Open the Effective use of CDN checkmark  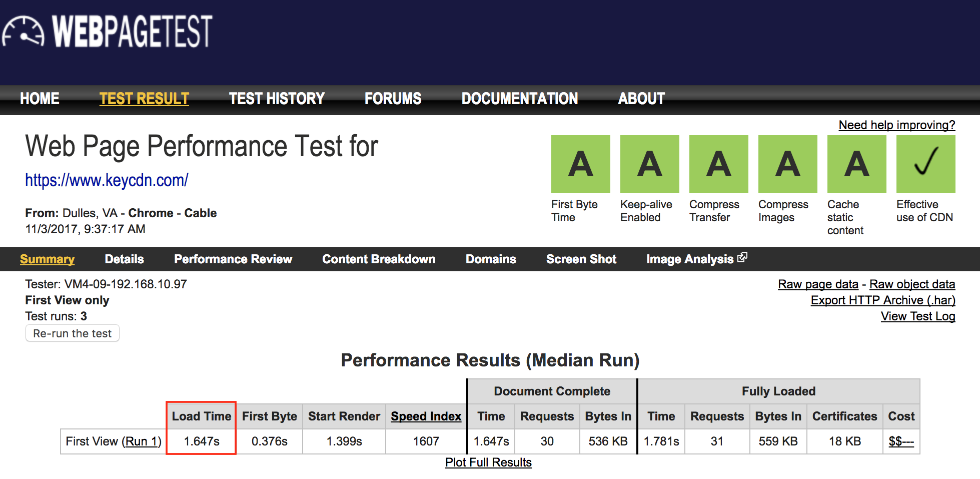(925, 164)
